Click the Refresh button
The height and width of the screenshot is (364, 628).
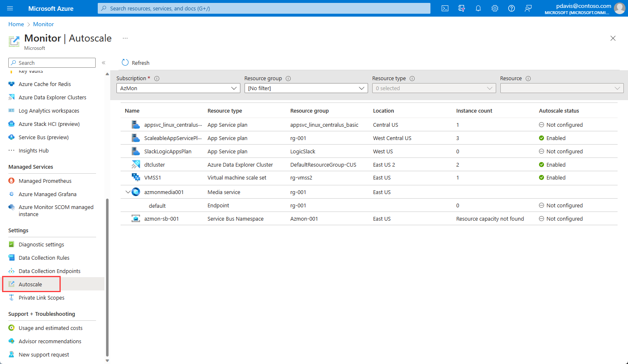(x=135, y=63)
